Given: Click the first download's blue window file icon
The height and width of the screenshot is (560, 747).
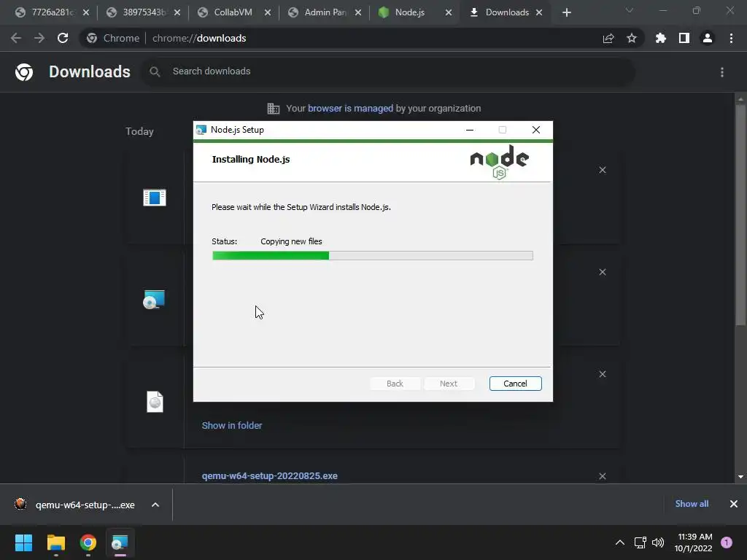Looking at the screenshot, I should point(155,197).
